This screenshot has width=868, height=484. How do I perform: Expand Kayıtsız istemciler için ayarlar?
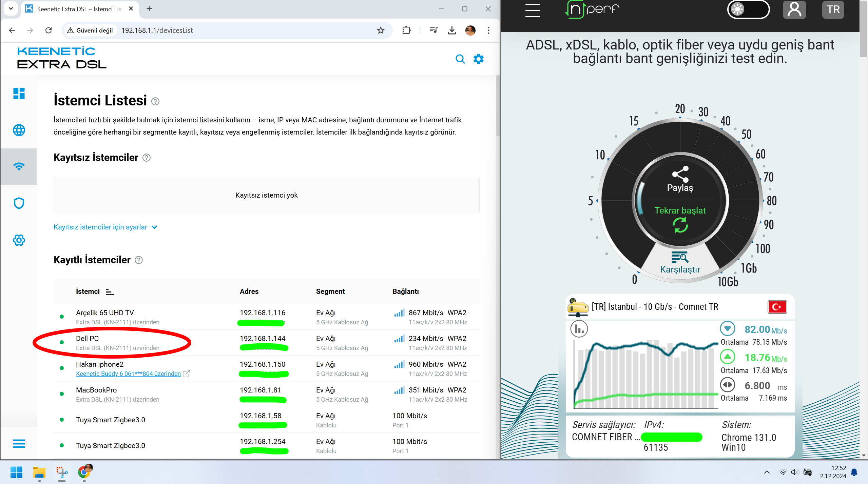point(105,227)
